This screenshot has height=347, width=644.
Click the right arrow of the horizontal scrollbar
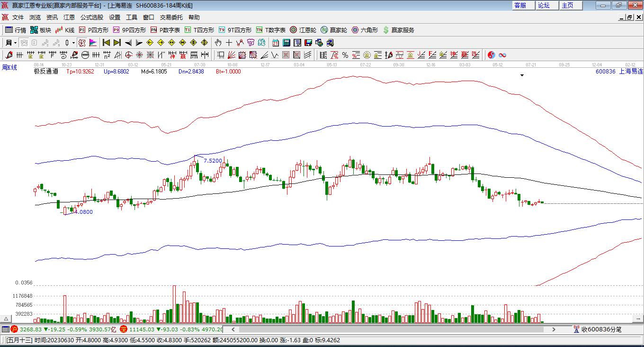coord(554,329)
